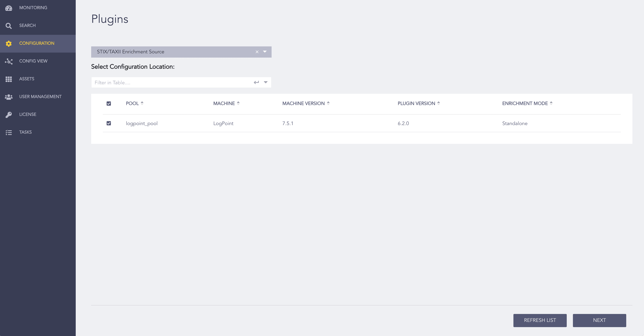
Task: Submit filter with enter arrow icon
Action: [x=256, y=82]
